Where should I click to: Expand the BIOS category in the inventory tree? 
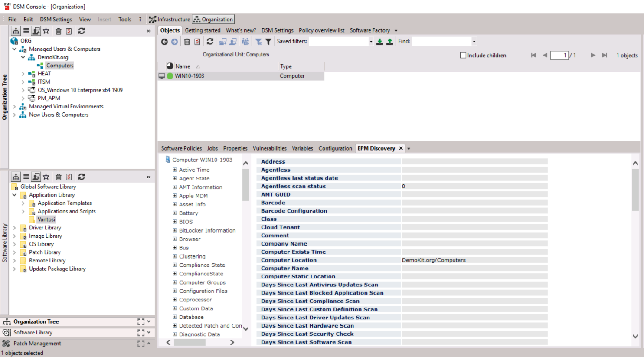[174, 222]
